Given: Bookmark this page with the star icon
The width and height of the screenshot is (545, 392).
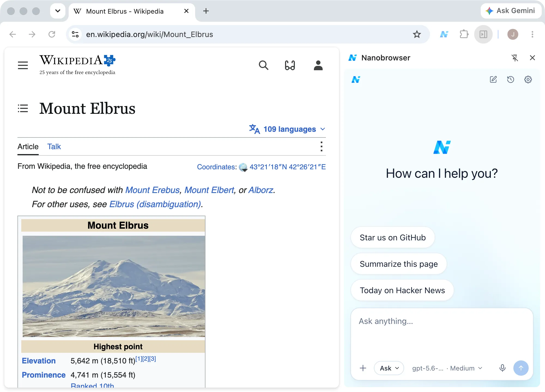Looking at the screenshot, I should (417, 34).
